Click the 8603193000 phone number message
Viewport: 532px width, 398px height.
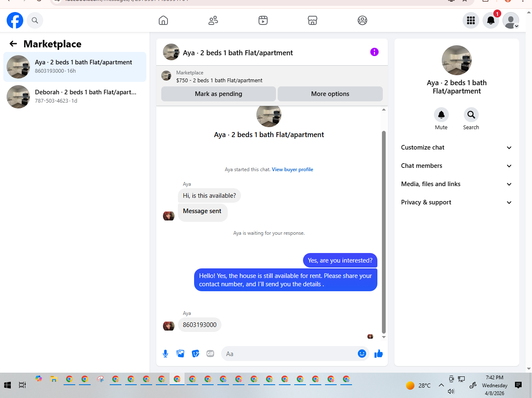[x=199, y=325]
